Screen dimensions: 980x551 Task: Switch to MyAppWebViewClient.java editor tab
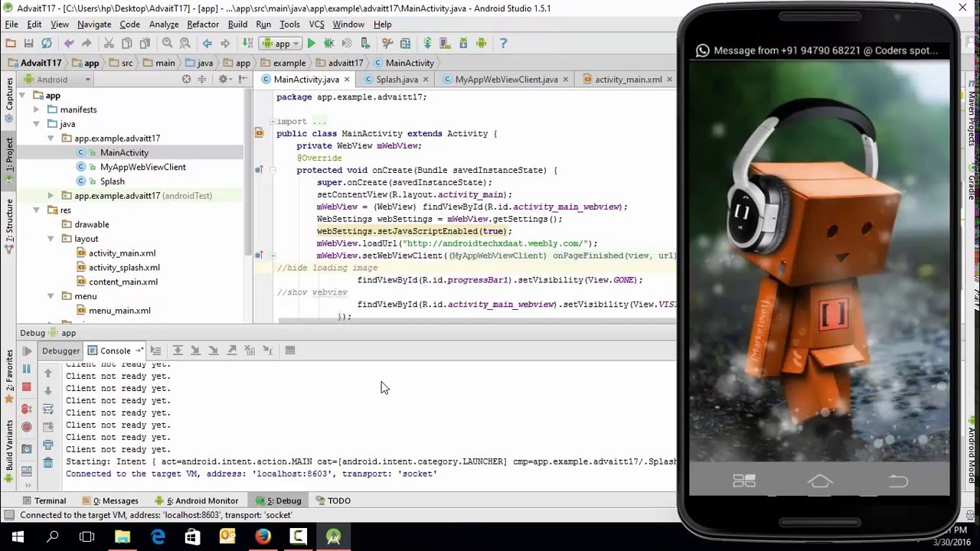click(506, 79)
